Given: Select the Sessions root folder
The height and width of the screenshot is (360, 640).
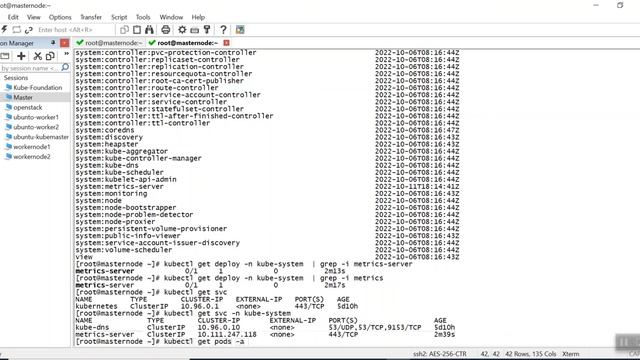Looking at the screenshot, I should [16, 78].
